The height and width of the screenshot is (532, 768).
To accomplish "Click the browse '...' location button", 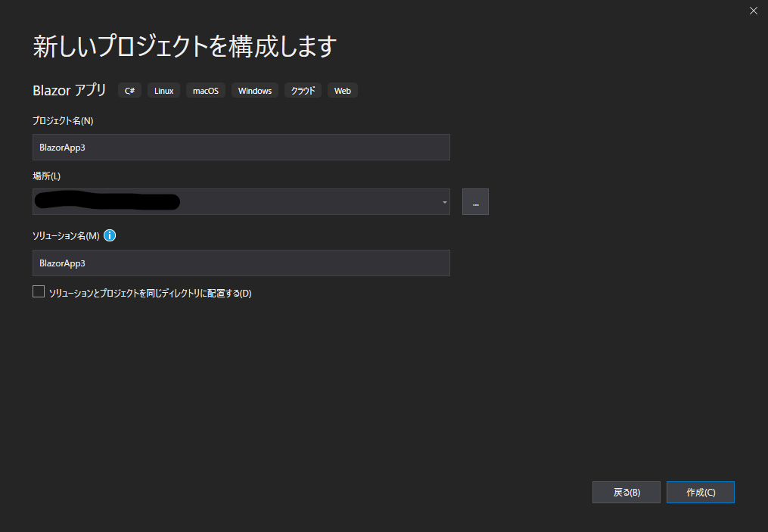I will pyautogui.click(x=475, y=202).
